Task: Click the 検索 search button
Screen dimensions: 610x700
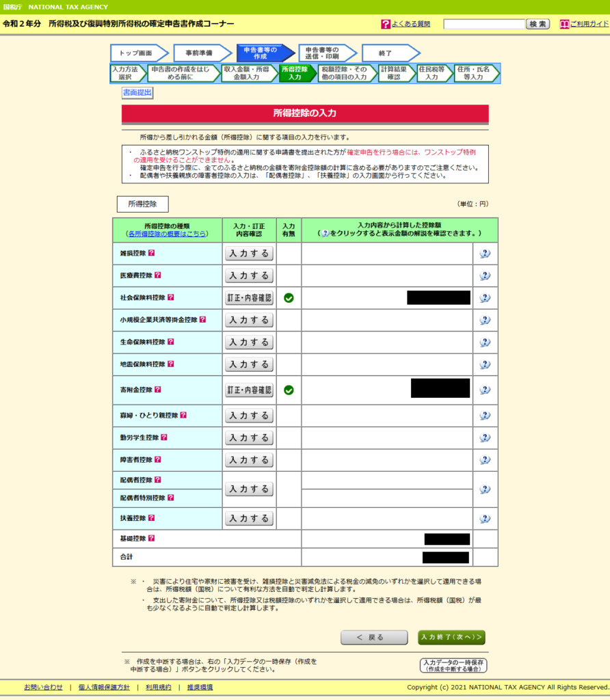Action: 538,24
